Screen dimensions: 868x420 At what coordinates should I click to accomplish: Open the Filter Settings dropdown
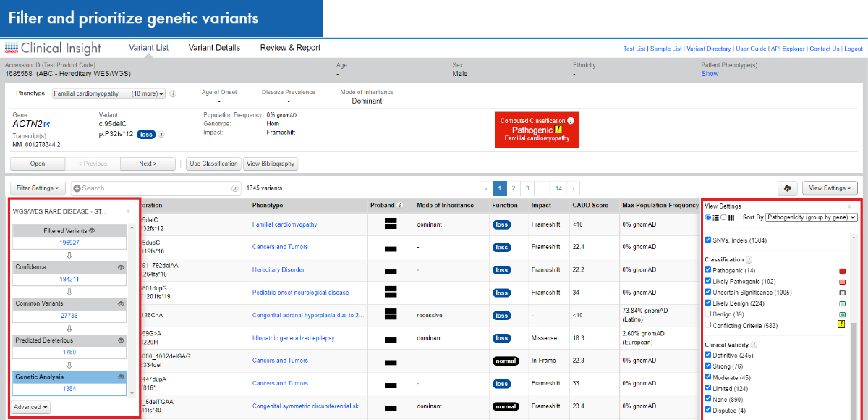(x=38, y=188)
